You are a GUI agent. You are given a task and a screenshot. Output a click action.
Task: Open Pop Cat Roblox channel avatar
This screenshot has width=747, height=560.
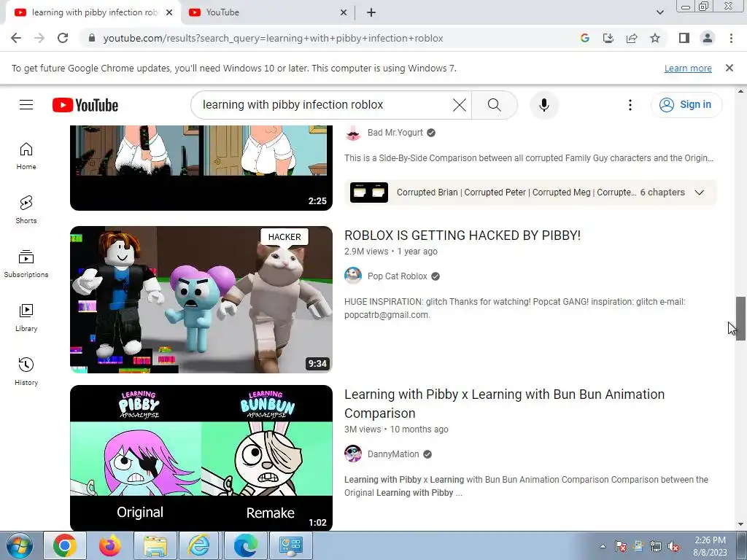(353, 276)
